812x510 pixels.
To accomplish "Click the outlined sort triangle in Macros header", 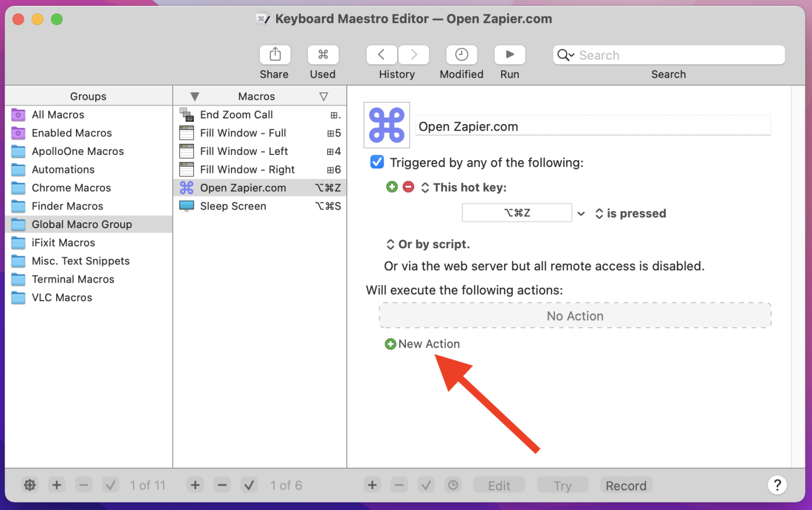I will click(324, 96).
